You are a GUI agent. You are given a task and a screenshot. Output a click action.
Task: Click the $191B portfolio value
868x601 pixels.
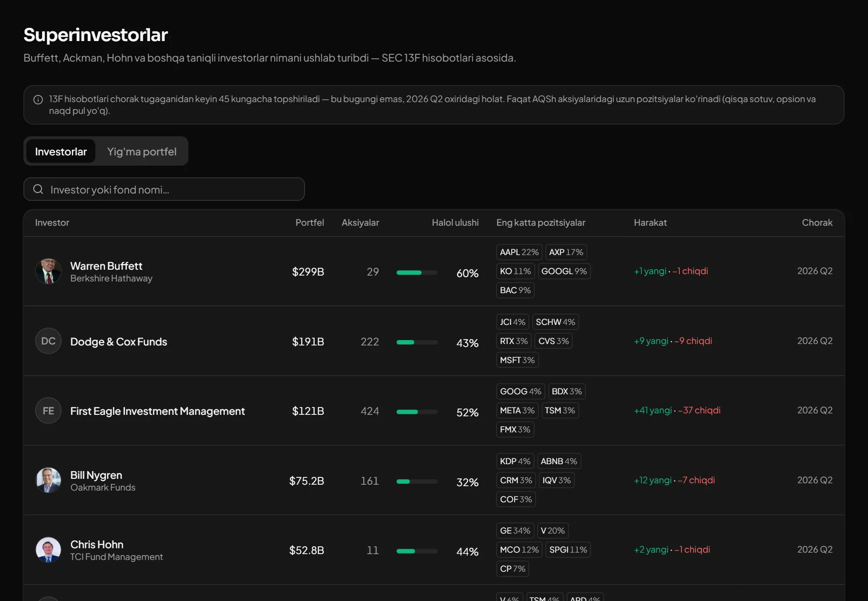[308, 342]
